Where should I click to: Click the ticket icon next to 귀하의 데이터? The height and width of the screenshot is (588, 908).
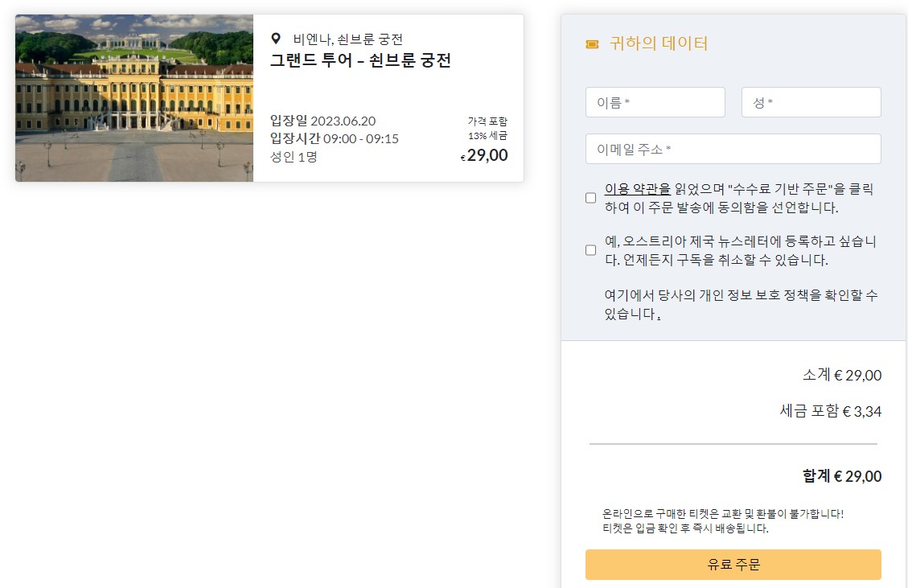click(x=593, y=45)
